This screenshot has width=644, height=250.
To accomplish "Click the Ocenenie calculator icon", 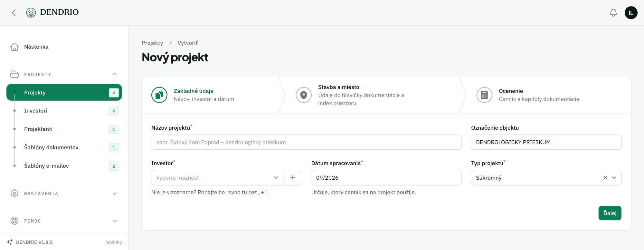I will tap(484, 95).
